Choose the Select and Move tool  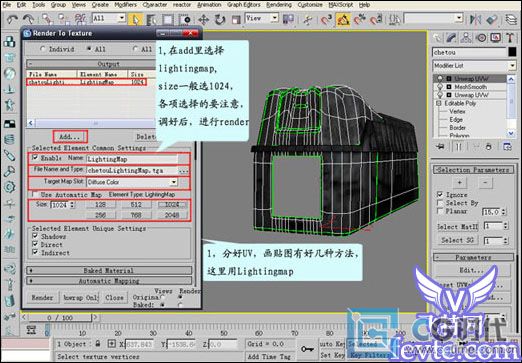tap(204, 19)
